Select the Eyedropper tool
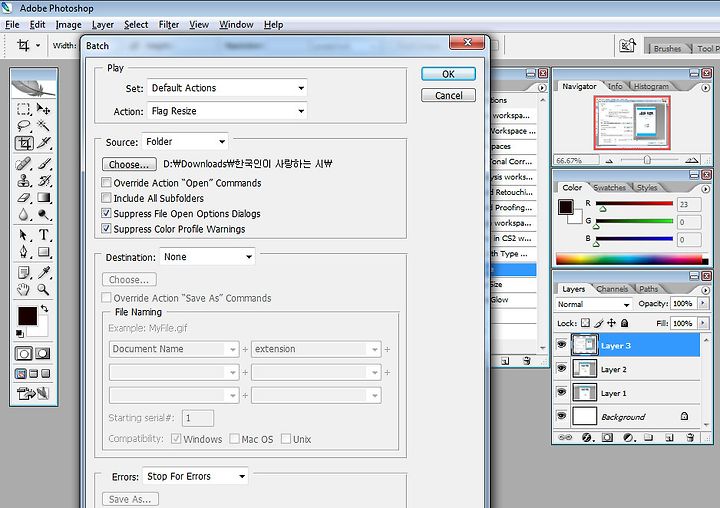Screen dimensions: 720x508 [x=44, y=272]
